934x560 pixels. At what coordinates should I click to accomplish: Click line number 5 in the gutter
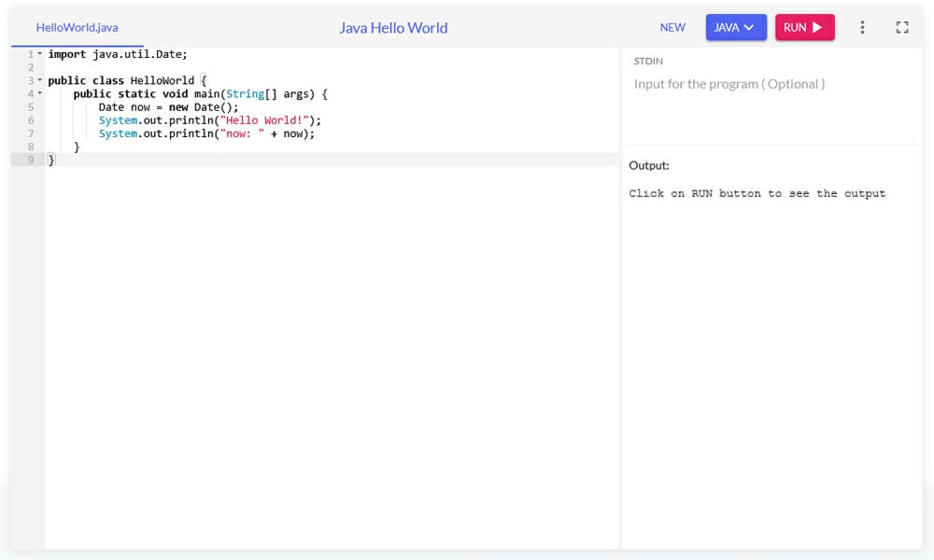31,106
